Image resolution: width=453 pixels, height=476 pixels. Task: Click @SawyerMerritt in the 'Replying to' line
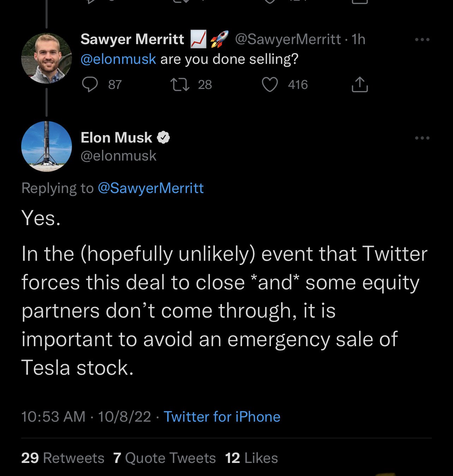coord(151,188)
